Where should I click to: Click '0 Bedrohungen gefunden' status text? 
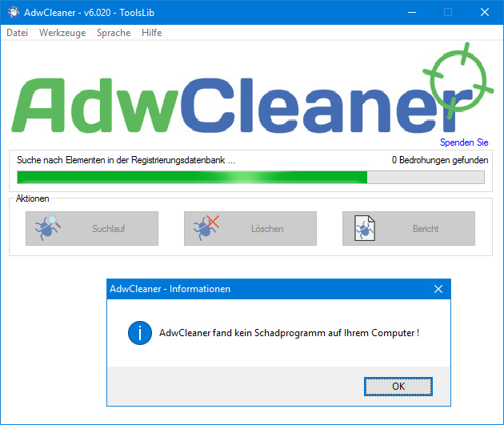(x=440, y=160)
